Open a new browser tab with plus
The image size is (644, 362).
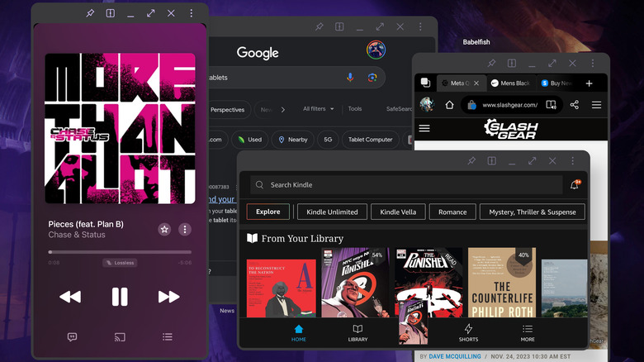tap(589, 83)
